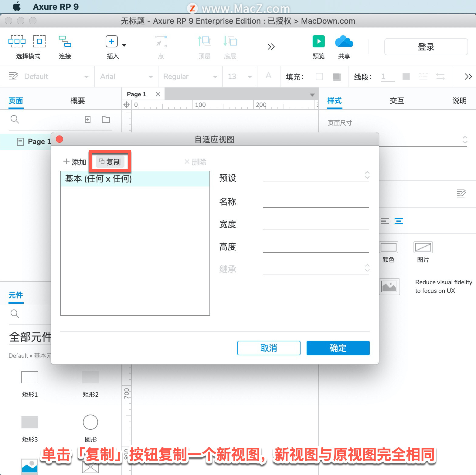Close the adaptive views dialog
This screenshot has width=476, height=475.
pyautogui.click(x=59, y=139)
